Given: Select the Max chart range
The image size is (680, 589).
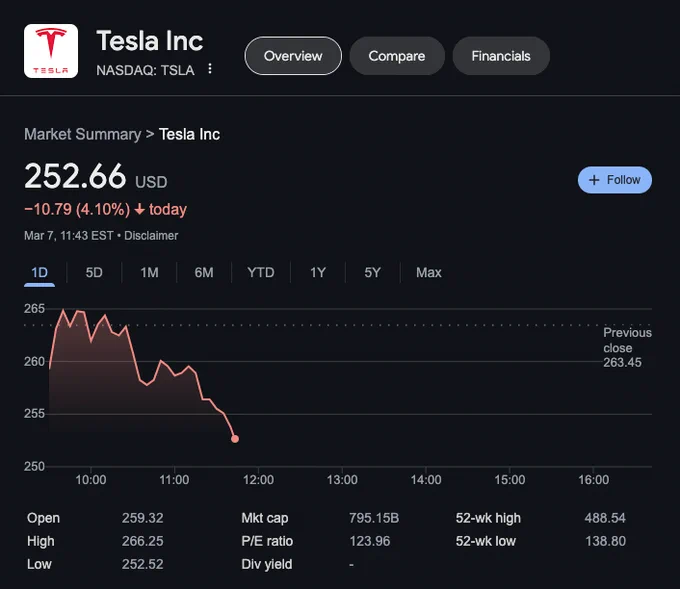Looking at the screenshot, I should [x=428, y=273].
